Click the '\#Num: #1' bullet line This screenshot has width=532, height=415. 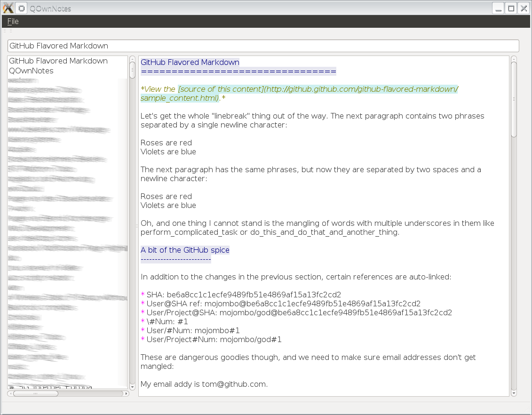click(164, 322)
